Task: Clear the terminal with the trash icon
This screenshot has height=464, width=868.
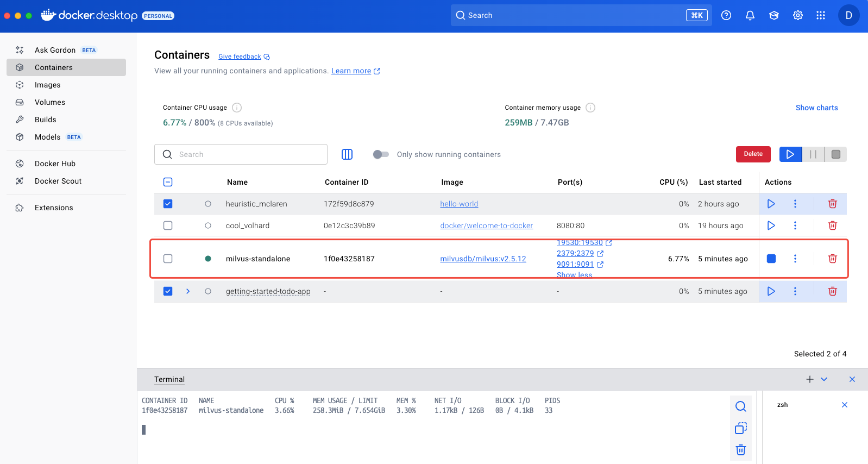Action: point(741,450)
